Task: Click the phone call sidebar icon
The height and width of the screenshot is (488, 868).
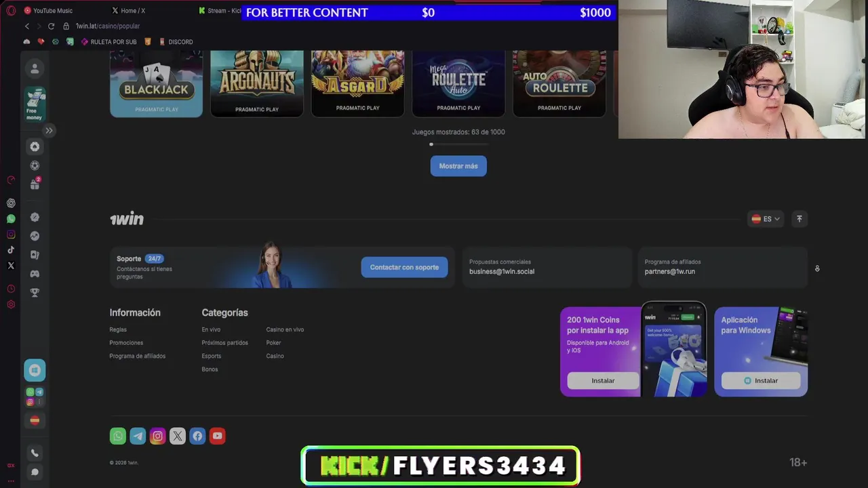Action: tap(35, 453)
